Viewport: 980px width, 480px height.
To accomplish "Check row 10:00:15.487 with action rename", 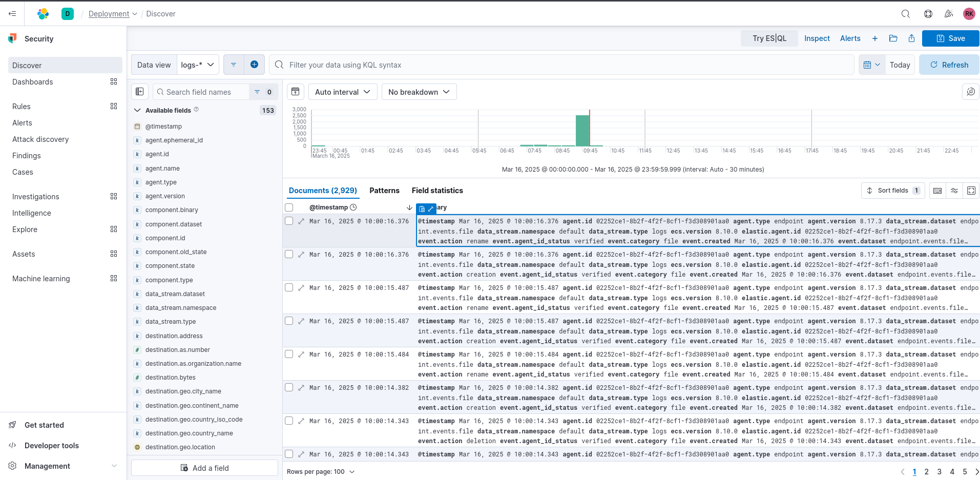I will (x=289, y=288).
